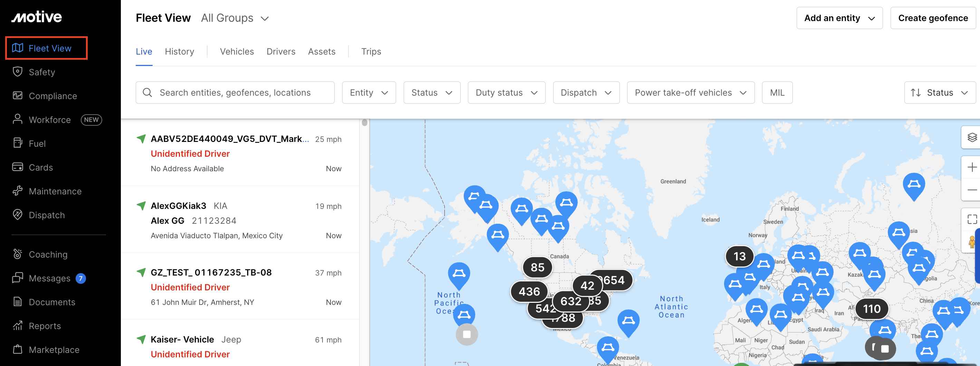Open Dispatch icon in sidebar
The width and height of the screenshot is (980, 366).
[x=18, y=214]
